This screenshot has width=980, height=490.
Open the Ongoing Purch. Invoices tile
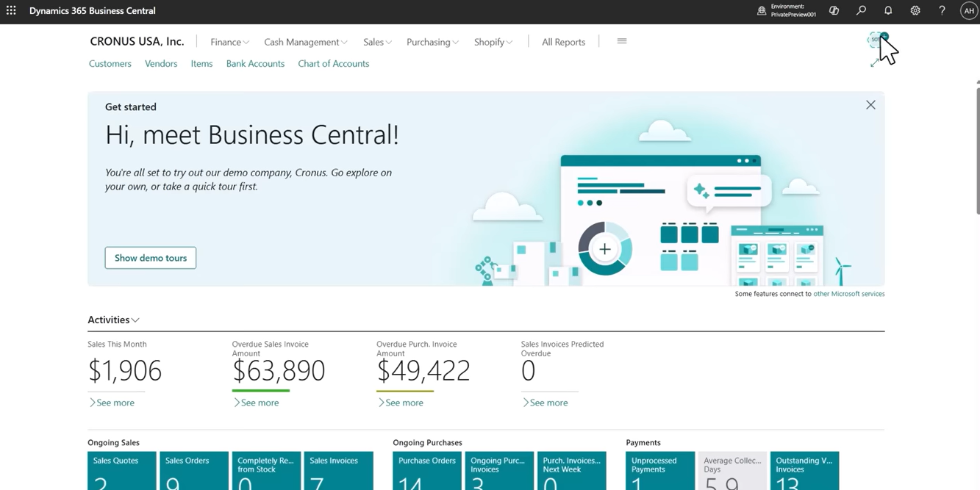click(499, 471)
